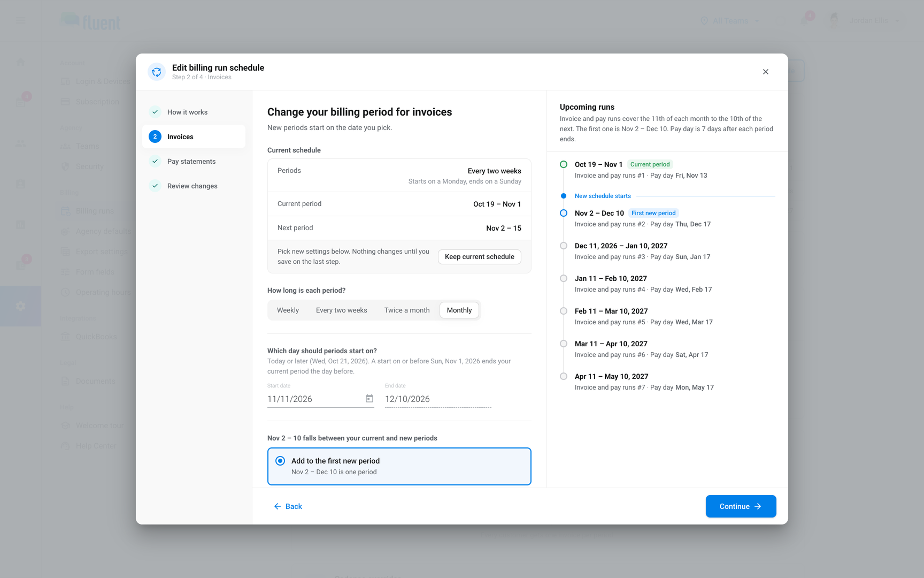924x578 pixels.
Task: Open the All Teams dropdown
Action: pos(730,21)
